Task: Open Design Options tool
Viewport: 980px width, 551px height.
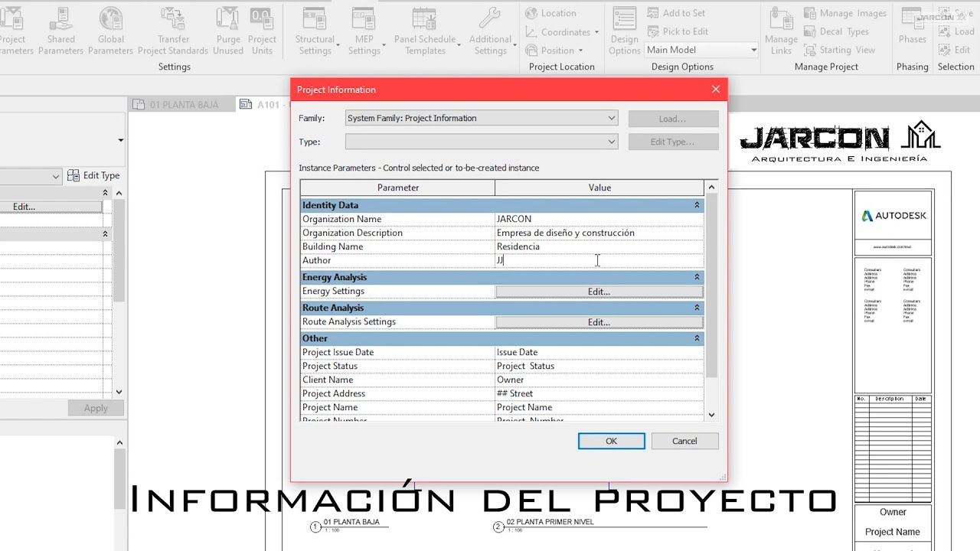Action: click(x=625, y=31)
